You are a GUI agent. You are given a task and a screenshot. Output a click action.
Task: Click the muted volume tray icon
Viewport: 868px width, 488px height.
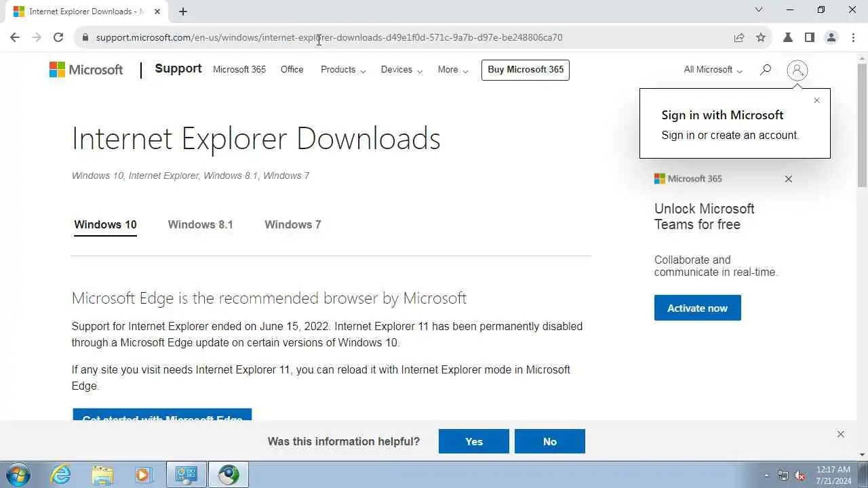[x=800, y=475]
